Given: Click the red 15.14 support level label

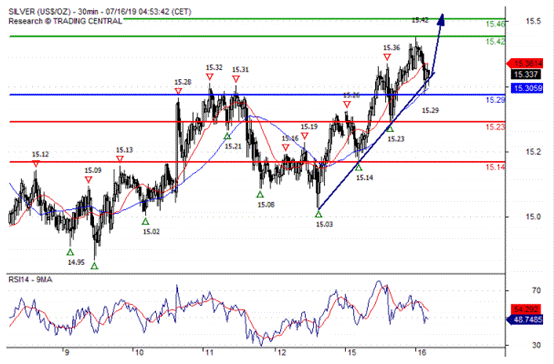Looking at the screenshot, I should click(495, 167).
